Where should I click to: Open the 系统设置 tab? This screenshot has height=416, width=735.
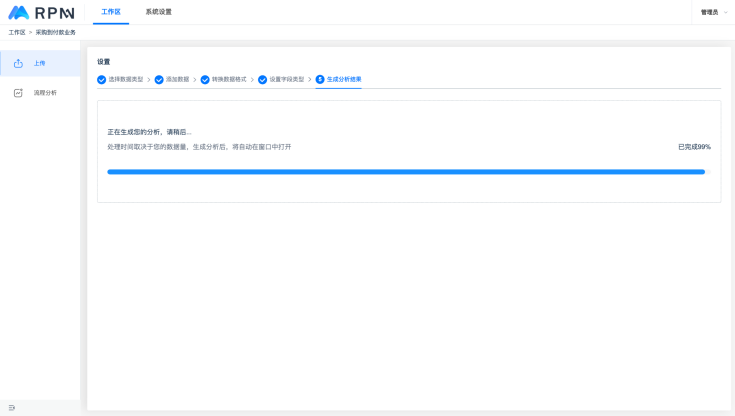[x=158, y=12]
